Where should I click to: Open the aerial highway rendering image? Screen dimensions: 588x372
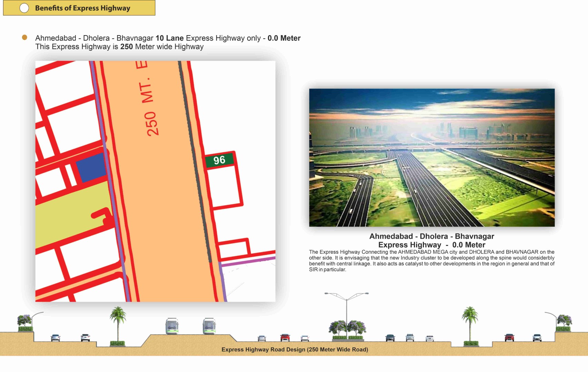pos(432,157)
